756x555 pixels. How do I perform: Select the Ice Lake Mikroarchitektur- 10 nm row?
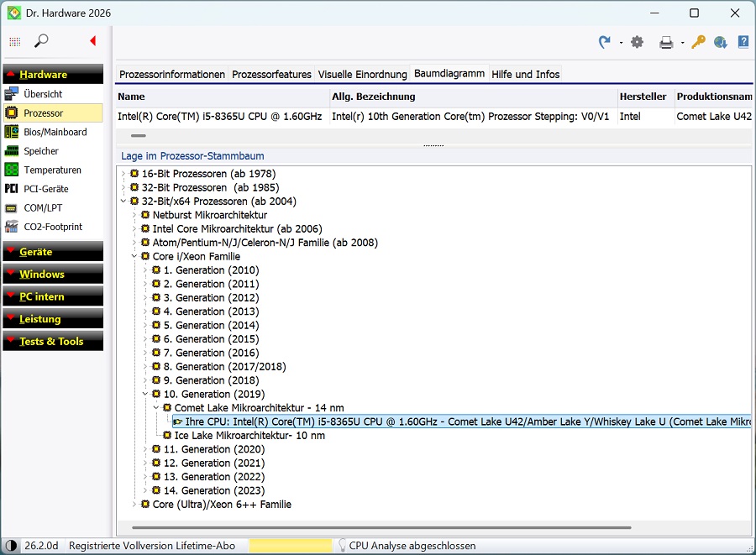pos(249,436)
